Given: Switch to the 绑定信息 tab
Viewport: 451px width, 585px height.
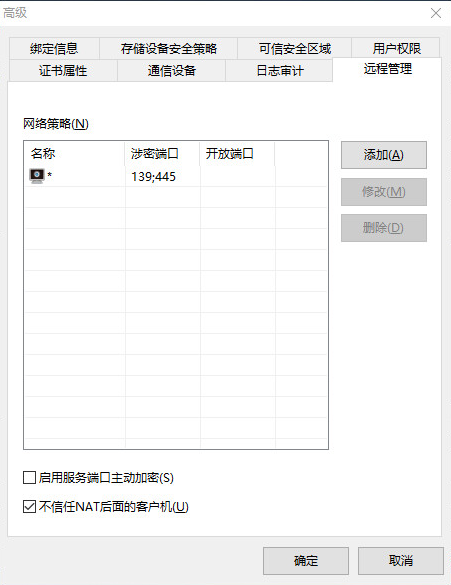Looking at the screenshot, I should pos(54,49).
